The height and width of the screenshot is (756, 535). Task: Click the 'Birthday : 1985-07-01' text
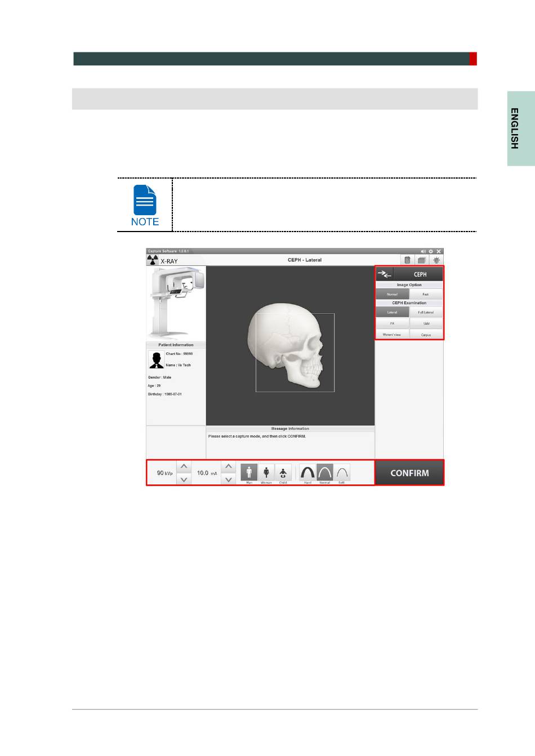point(164,394)
